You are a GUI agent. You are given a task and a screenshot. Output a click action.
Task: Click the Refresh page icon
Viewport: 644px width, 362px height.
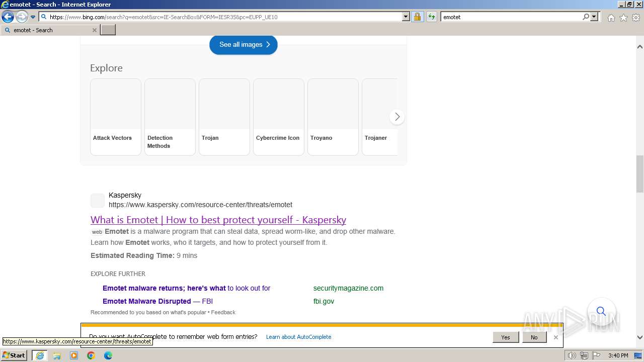click(431, 17)
